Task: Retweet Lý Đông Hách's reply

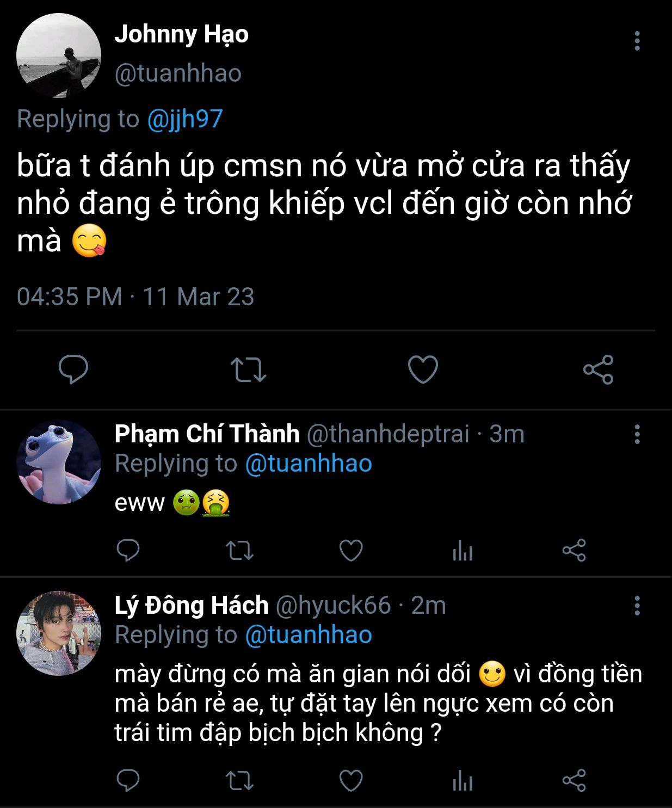Action: (239, 781)
